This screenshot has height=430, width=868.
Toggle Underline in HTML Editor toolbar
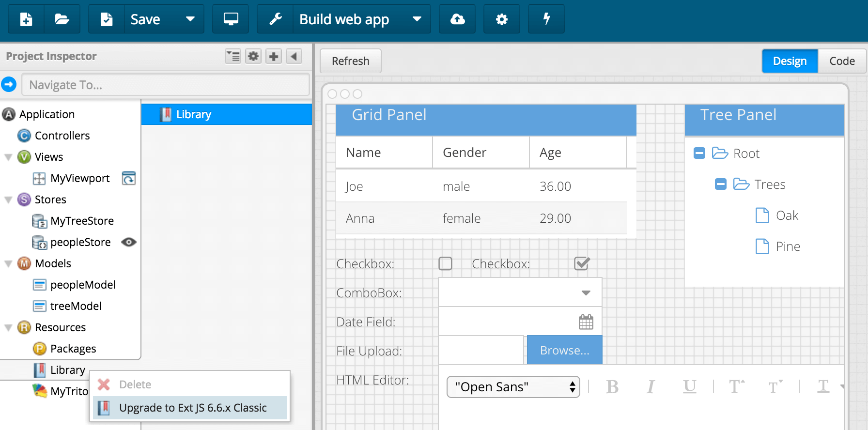[690, 387]
